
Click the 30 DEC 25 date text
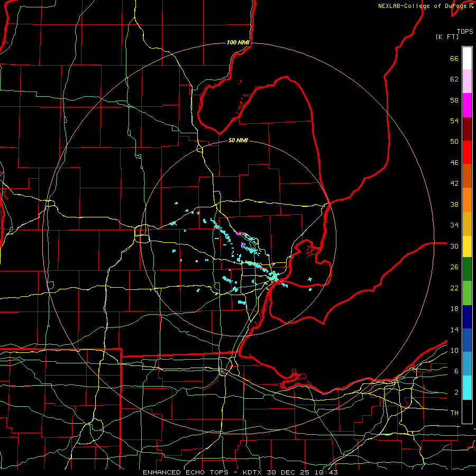click(290, 472)
